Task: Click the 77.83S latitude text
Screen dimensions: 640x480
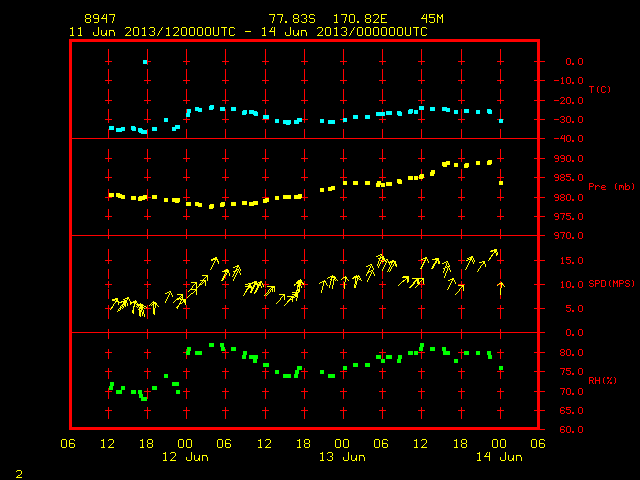Action: click(292, 19)
